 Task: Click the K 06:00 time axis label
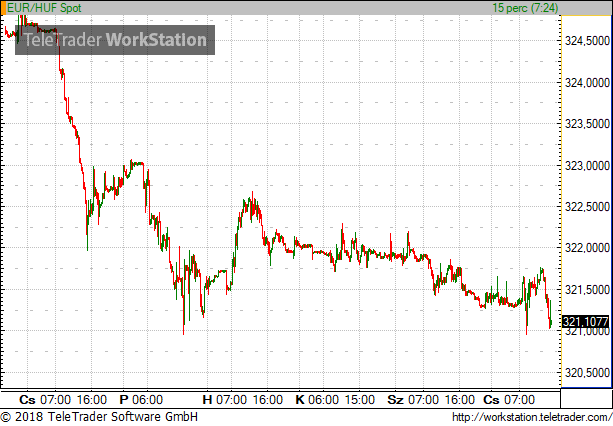(317, 400)
